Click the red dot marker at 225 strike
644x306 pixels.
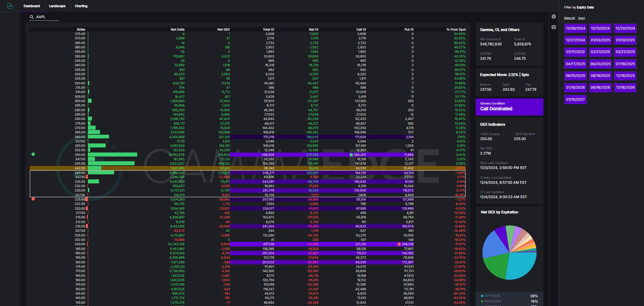33,199
